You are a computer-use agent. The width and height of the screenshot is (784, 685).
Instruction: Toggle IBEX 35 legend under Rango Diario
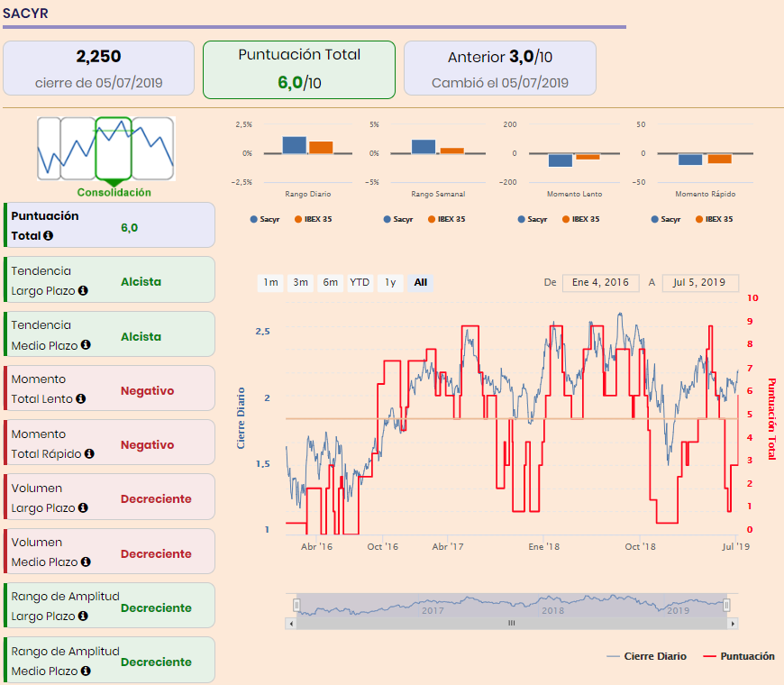[x=314, y=219]
